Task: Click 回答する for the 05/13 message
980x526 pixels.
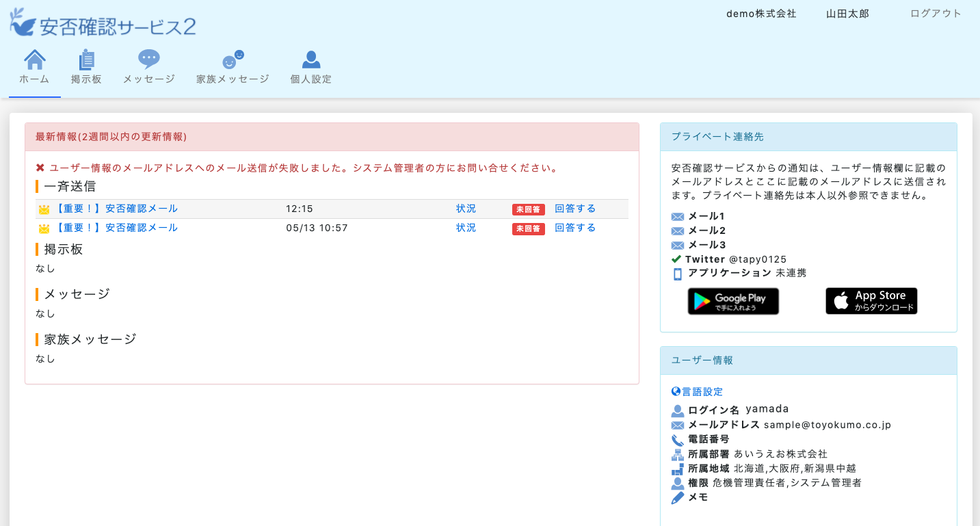Action: point(575,228)
